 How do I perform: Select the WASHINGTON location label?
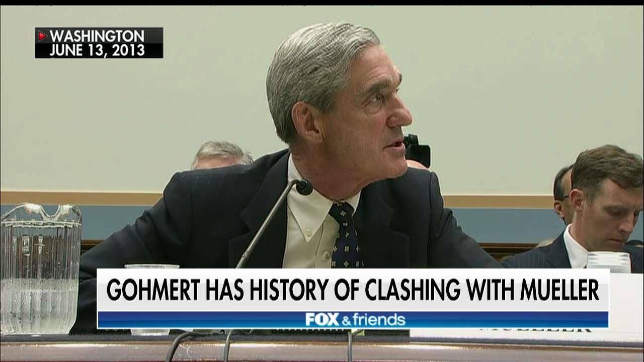[x=97, y=36]
